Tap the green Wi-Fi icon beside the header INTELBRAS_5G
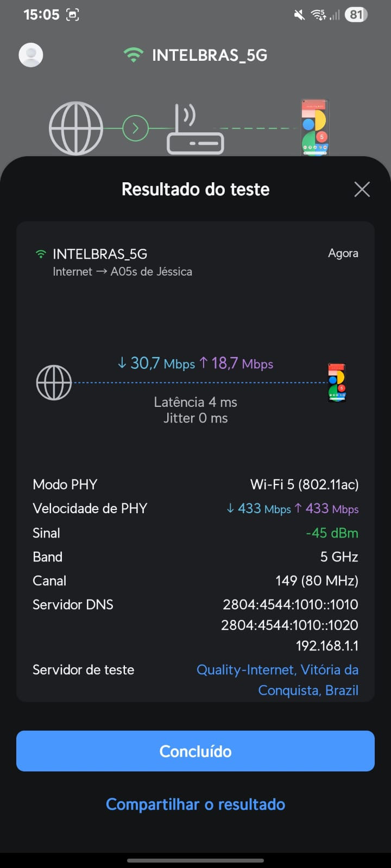This screenshot has height=868, width=391. (133, 55)
